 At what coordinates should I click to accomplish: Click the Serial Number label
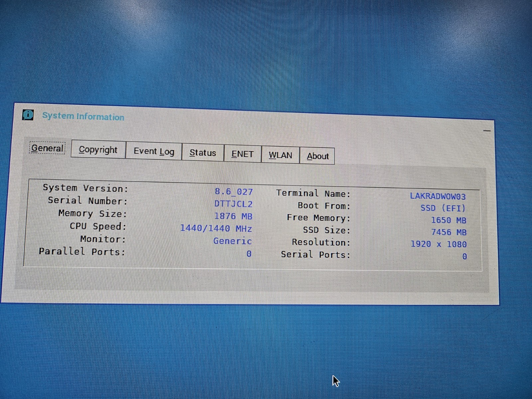tap(88, 200)
